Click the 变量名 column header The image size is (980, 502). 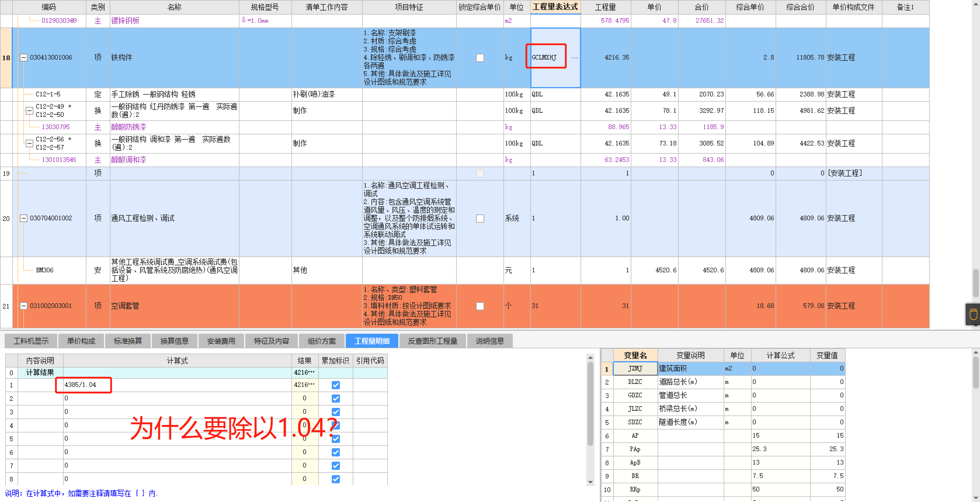click(x=635, y=356)
